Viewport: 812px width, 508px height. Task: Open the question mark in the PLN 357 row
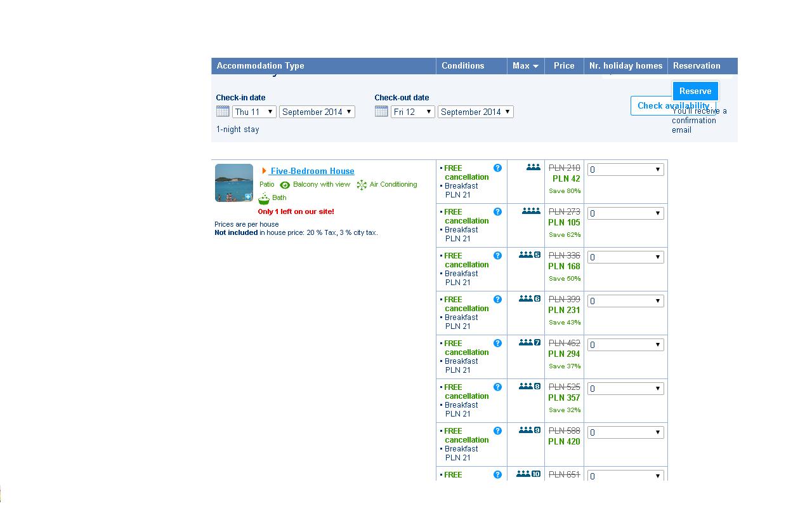497,387
